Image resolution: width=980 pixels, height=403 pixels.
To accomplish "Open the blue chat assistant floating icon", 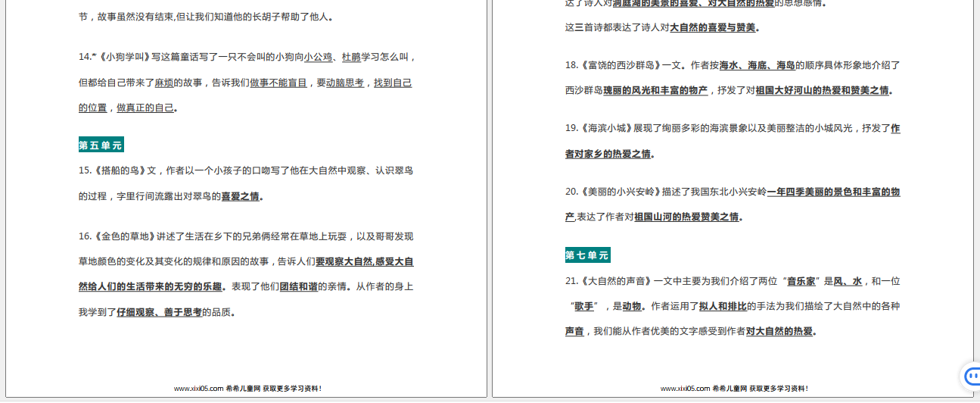I will tap(970, 376).
